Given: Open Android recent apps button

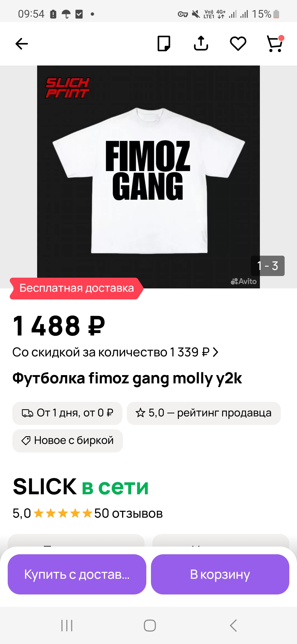Looking at the screenshot, I should (x=67, y=626).
